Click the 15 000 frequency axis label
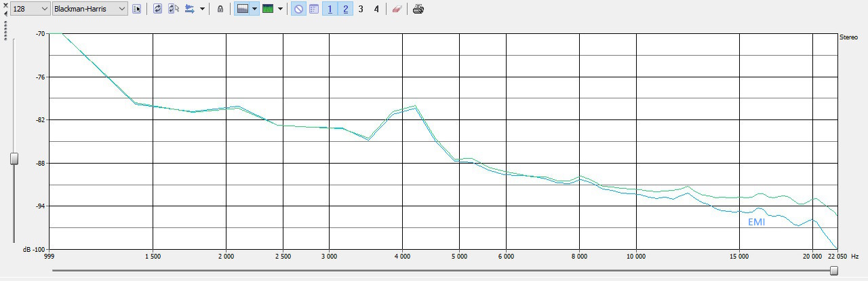868x281 pixels. (739, 257)
